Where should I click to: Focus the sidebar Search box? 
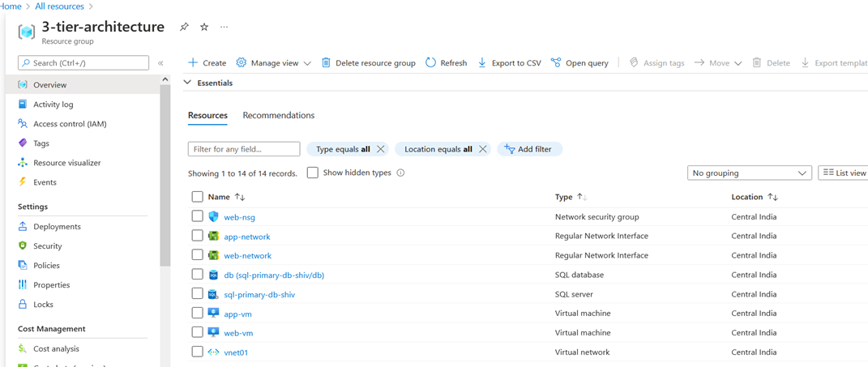(x=83, y=63)
